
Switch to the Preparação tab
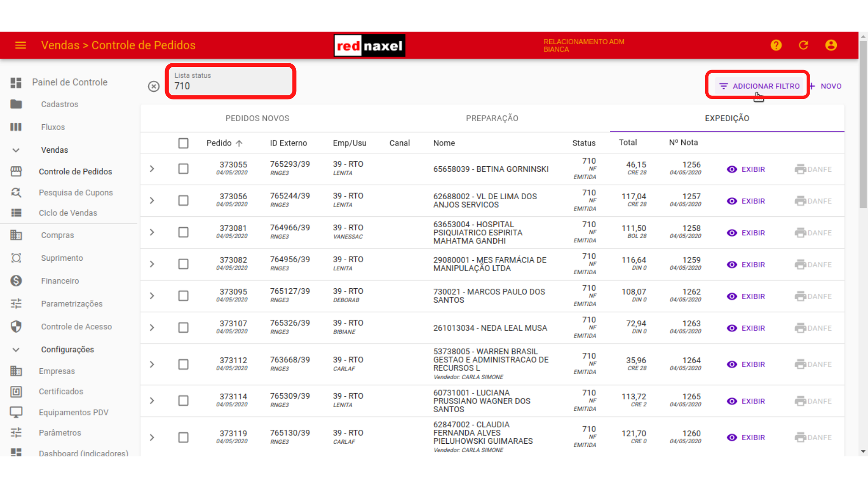(x=492, y=118)
